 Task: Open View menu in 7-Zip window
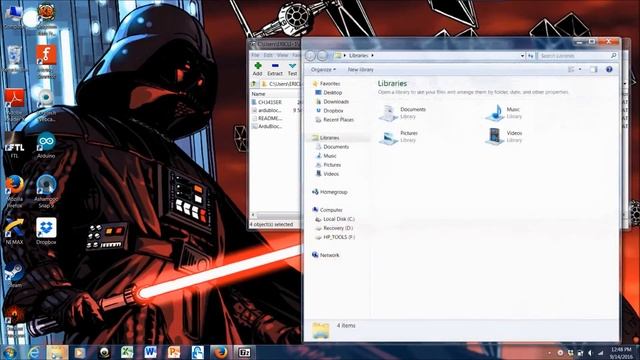282,55
